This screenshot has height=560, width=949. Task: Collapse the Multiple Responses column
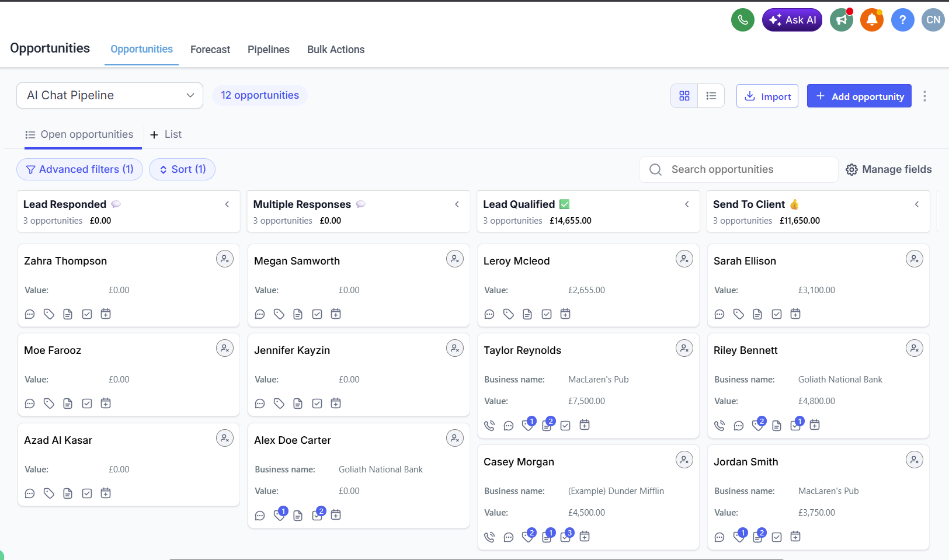(457, 204)
